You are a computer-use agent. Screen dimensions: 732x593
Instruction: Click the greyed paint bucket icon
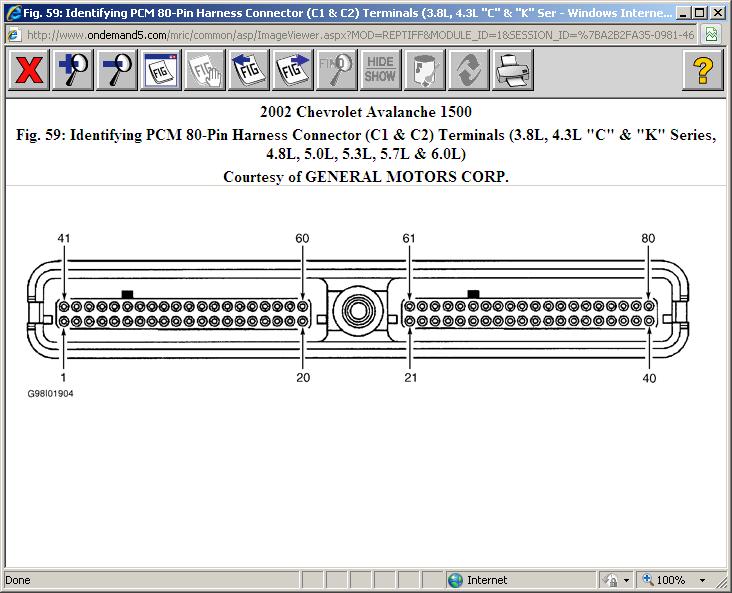pos(425,70)
